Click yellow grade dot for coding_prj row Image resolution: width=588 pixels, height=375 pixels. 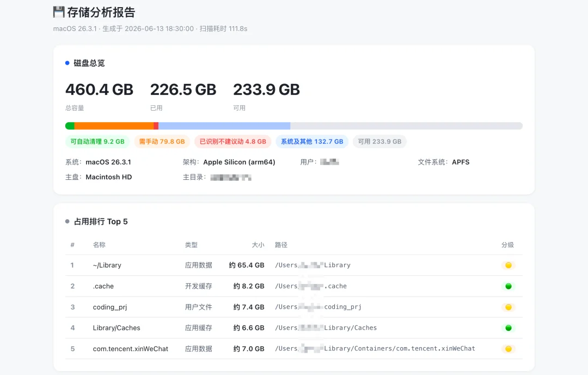click(509, 307)
